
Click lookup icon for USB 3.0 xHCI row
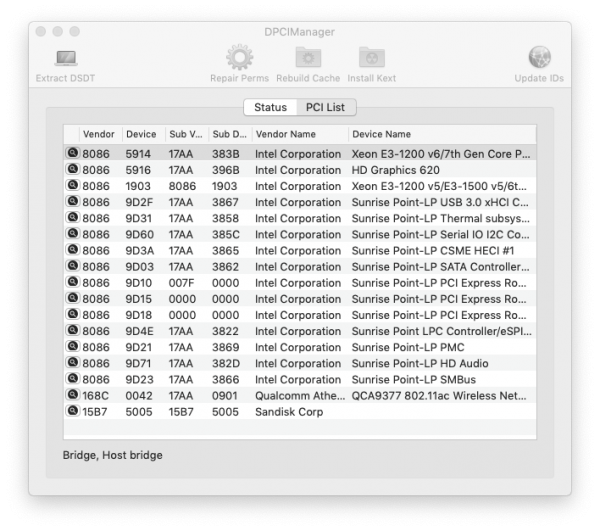(x=72, y=201)
